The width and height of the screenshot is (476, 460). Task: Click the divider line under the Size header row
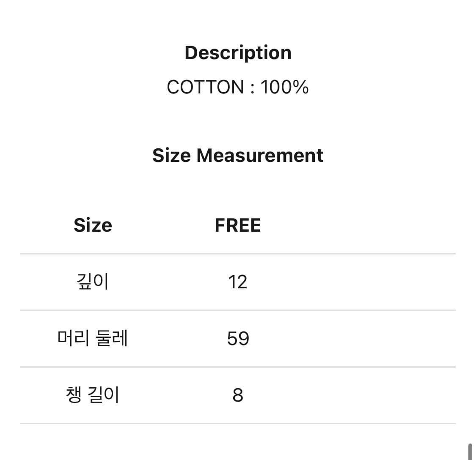point(238,254)
